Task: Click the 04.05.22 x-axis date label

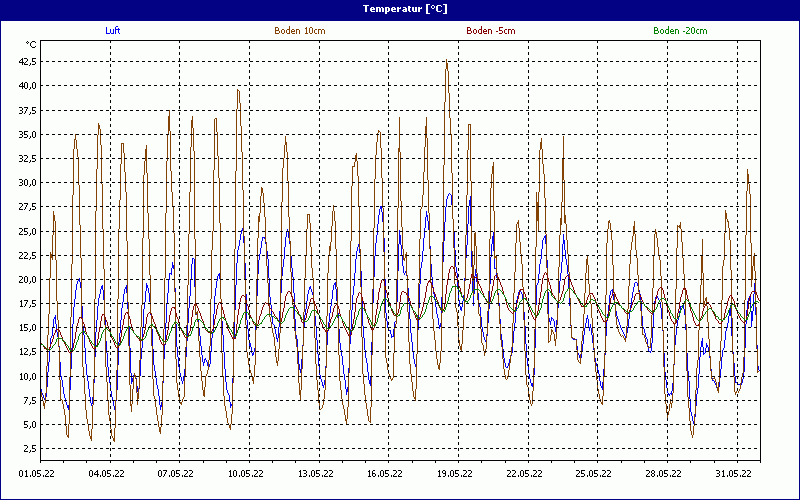Action: point(106,475)
